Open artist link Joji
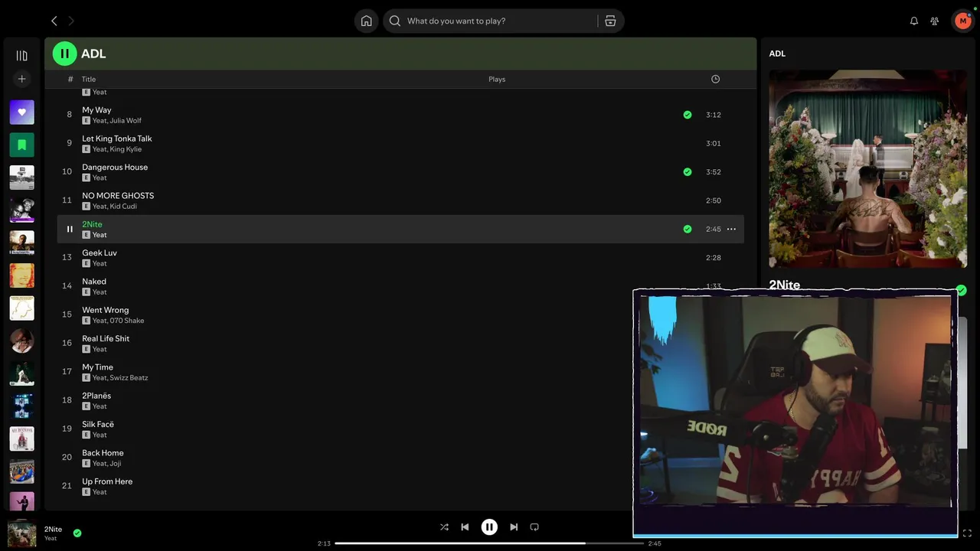Screen dimensions: 980x551 [x=116, y=464]
